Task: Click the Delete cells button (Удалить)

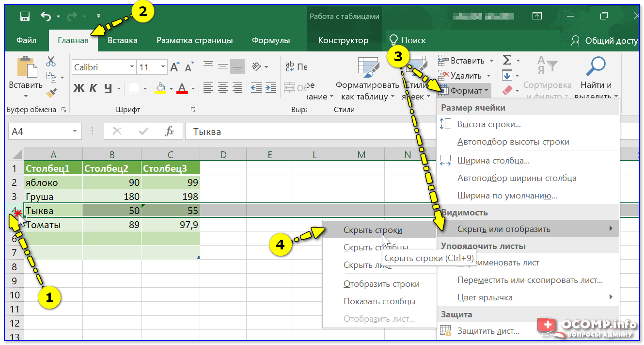Action: click(464, 76)
